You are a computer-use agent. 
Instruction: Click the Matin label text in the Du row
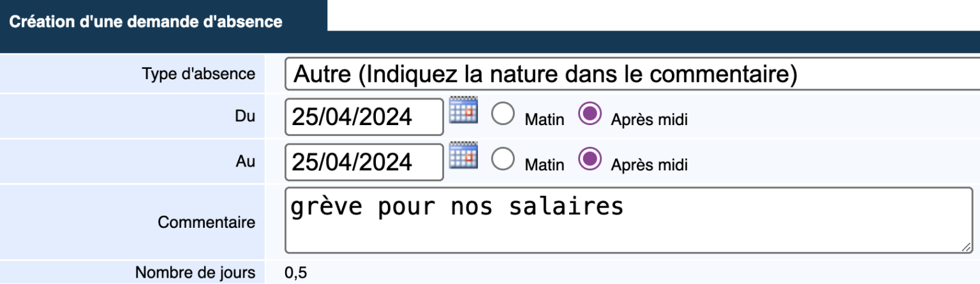coord(544,119)
